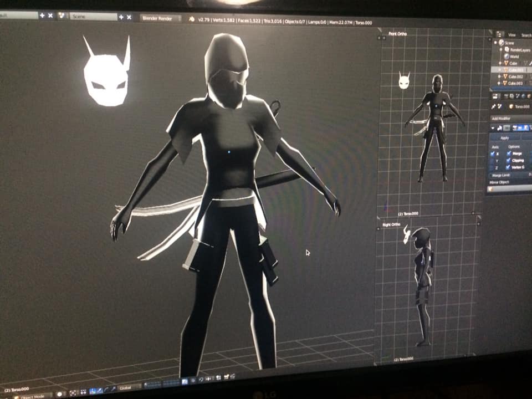Viewport: 532px width, 399px height.
Task: Toggle the Merge option checkbox
Action: click(509, 154)
